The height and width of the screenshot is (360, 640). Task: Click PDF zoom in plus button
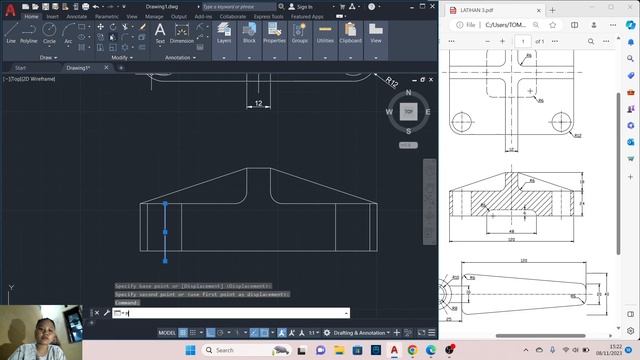(502, 41)
